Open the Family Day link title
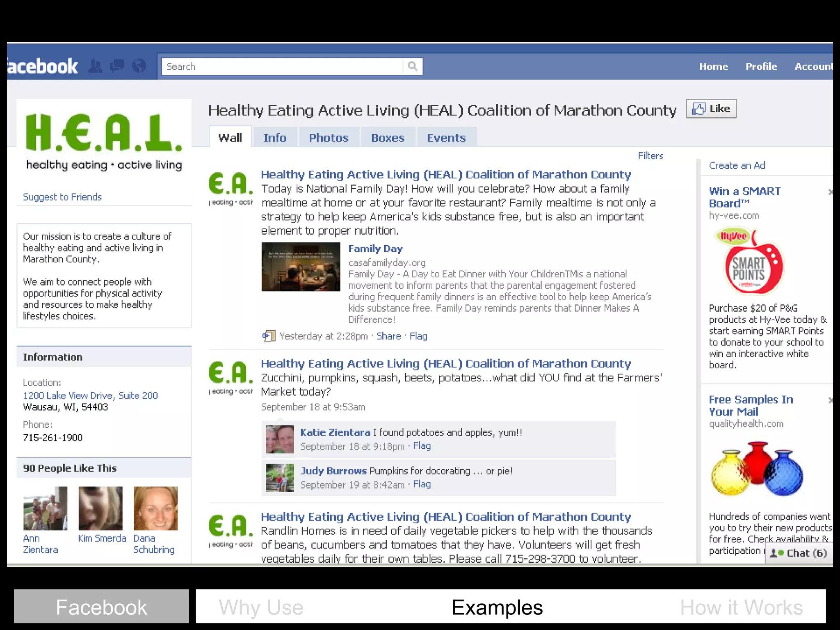This screenshot has height=630, width=840. pos(375,249)
